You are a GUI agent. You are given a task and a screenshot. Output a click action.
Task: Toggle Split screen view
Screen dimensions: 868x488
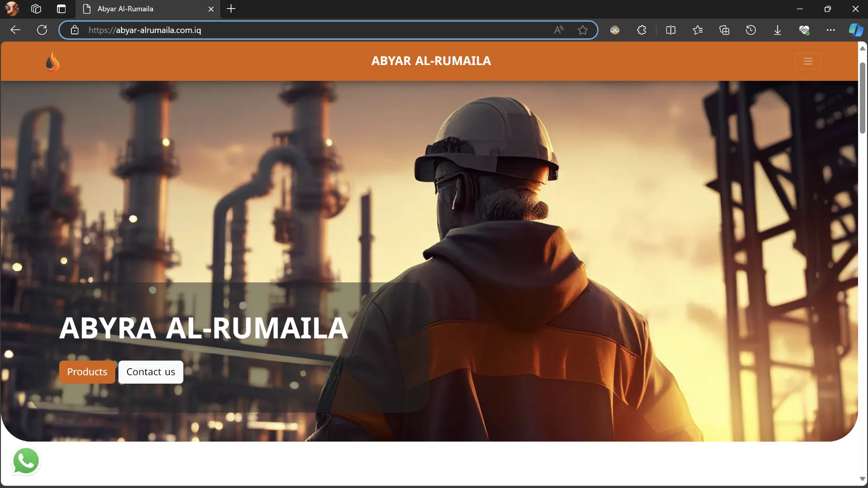[671, 30]
